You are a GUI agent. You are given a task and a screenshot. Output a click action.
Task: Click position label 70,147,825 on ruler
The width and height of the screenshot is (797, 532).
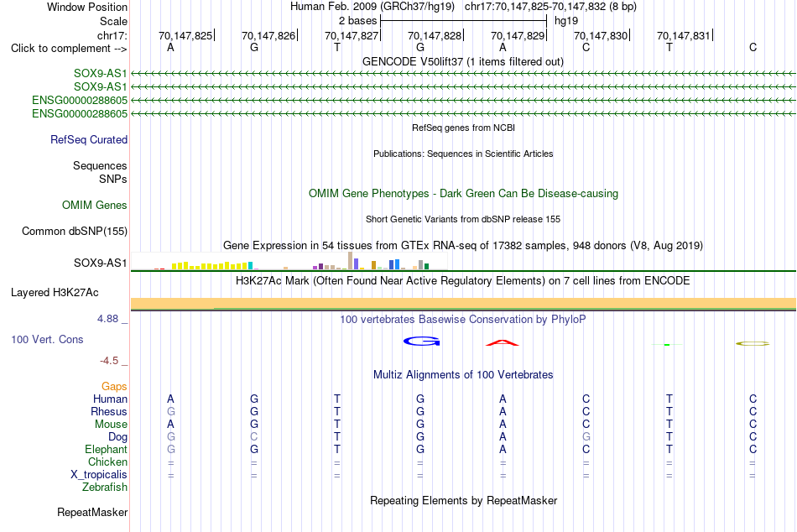pyautogui.click(x=185, y=35)
